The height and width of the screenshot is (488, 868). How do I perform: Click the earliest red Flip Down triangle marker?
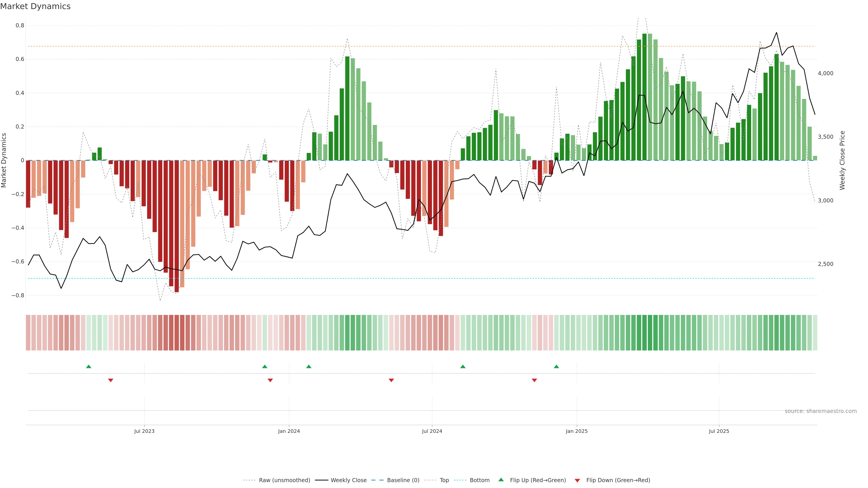(x=111, y=380)
